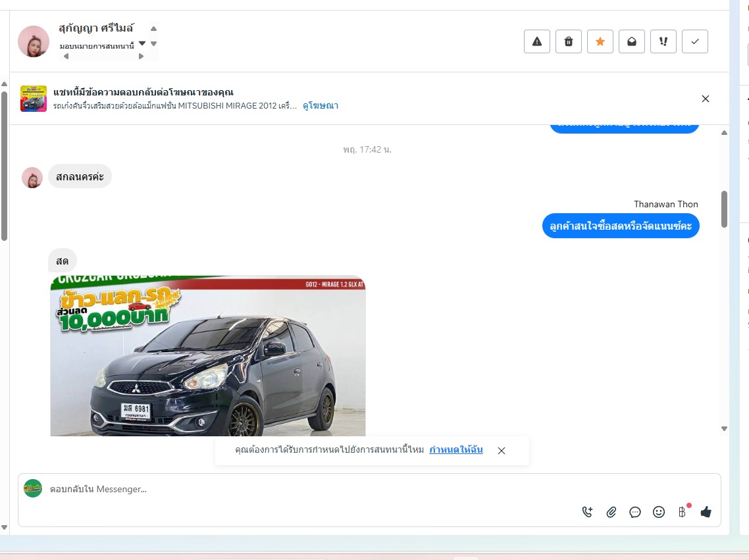The image size is (749, 560).
Task: Open the Mirage car photo in chat
Action: click(208, 355)
